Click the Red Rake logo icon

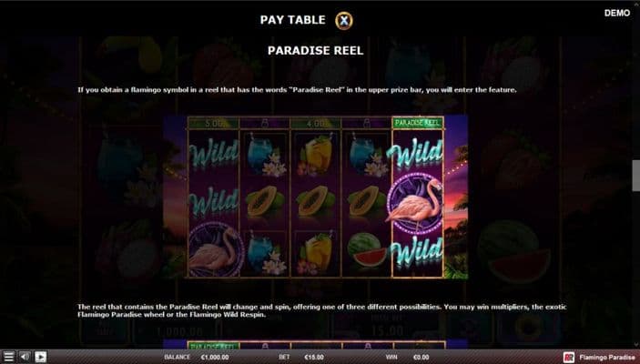569,358
